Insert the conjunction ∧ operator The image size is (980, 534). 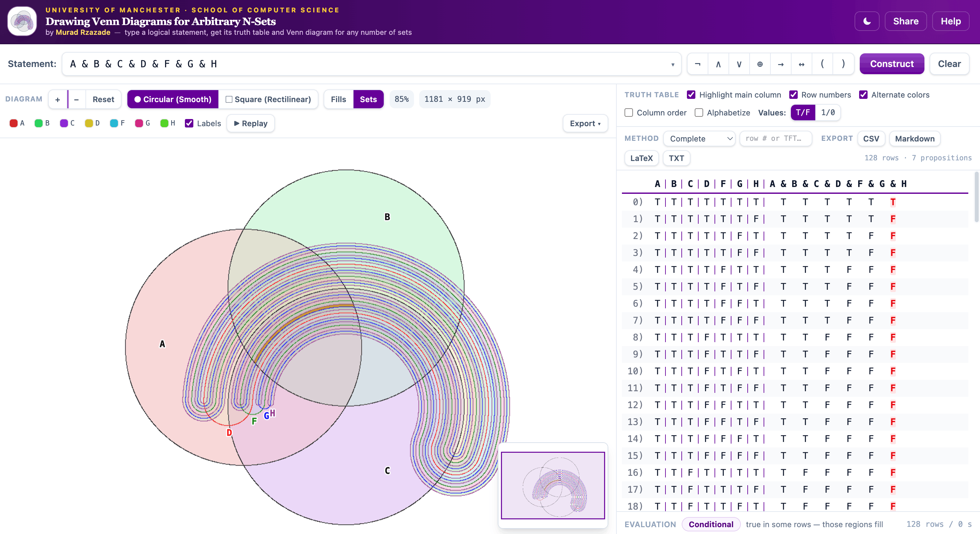(x=718, y=64)
